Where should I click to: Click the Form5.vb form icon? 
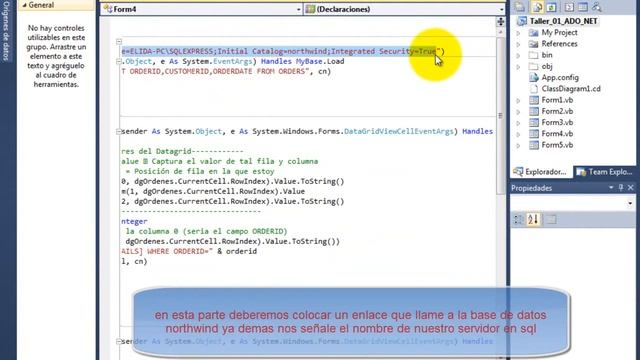coord(533,145)
